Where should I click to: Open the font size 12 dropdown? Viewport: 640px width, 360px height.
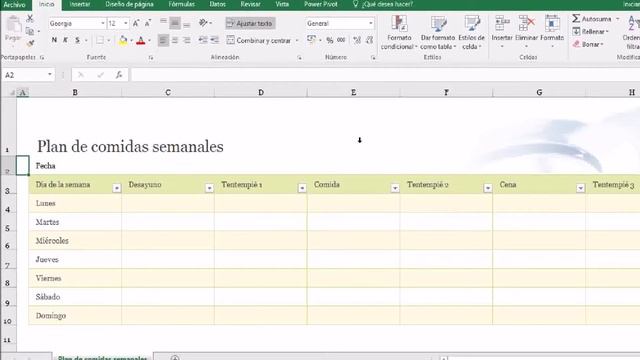(126, 23)
